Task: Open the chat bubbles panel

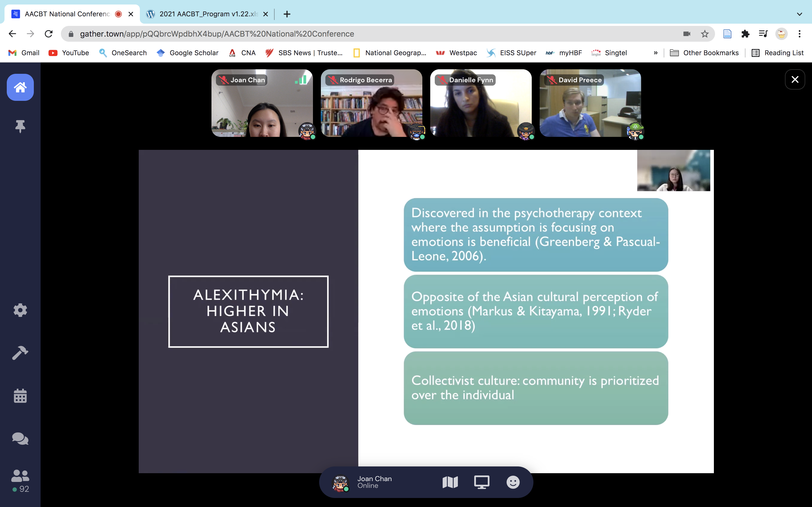Action: pyautogui.click(x=20, y=439)
